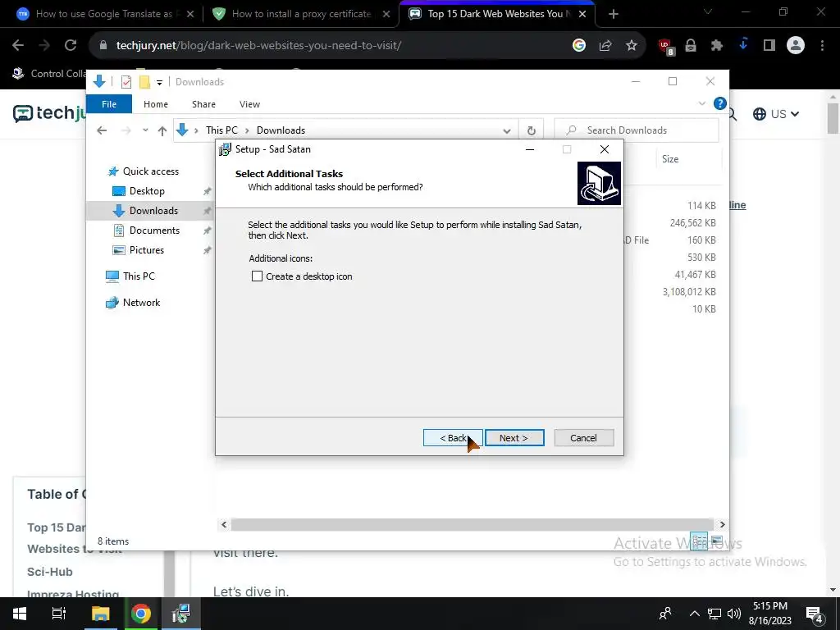Open Task View on taskbar
This screenshot has width=840, height=630.
tap(58, 614)
